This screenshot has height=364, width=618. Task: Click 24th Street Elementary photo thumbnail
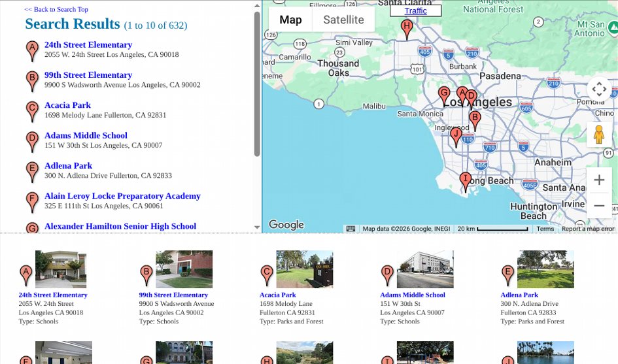61,269
